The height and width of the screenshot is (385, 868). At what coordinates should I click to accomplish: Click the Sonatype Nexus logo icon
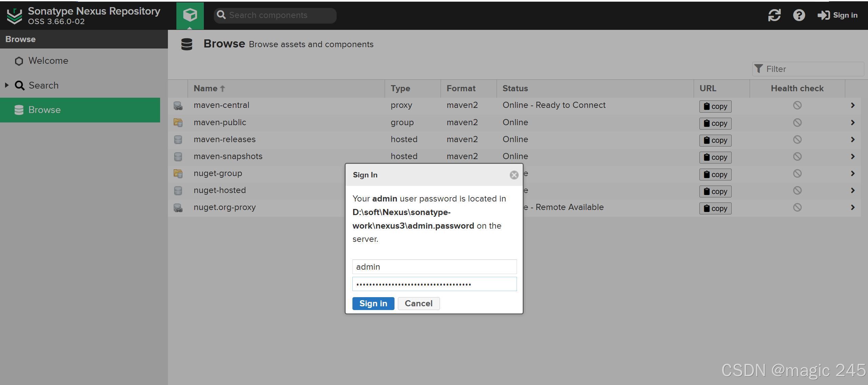pyautogui.click(x=14, y=16)
